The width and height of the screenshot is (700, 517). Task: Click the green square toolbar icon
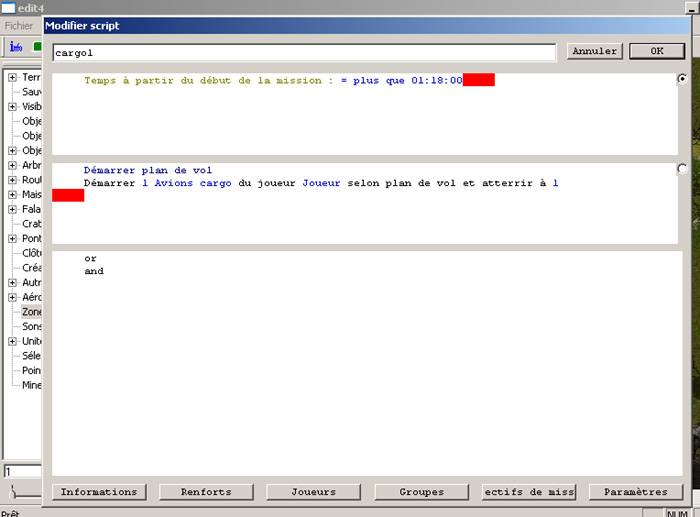tap(37, 46)
